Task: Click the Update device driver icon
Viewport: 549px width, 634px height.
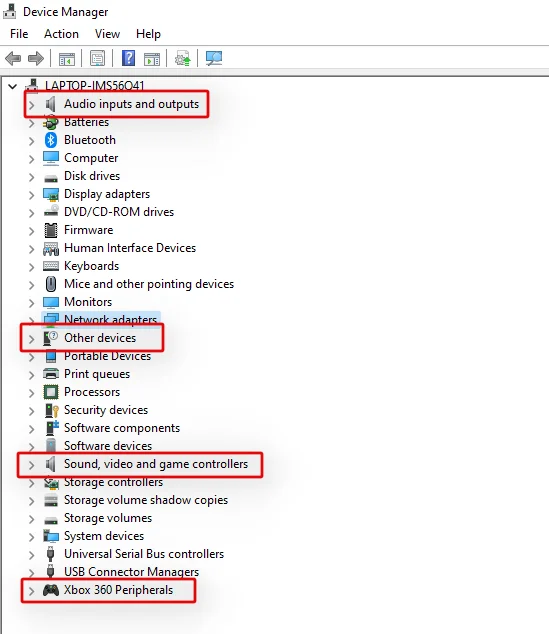Action: (x=183, y=59)
